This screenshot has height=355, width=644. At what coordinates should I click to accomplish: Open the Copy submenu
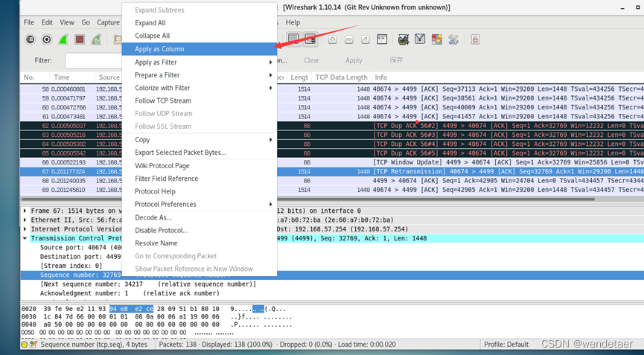click(200, 139)
